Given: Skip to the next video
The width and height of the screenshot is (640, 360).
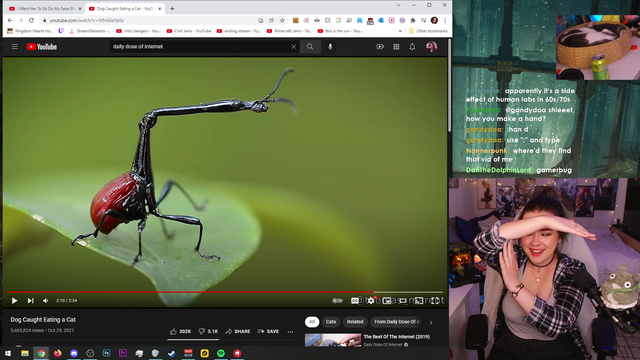Looking at the screenshot, I should pyautogui.click(x=31, y=300).
